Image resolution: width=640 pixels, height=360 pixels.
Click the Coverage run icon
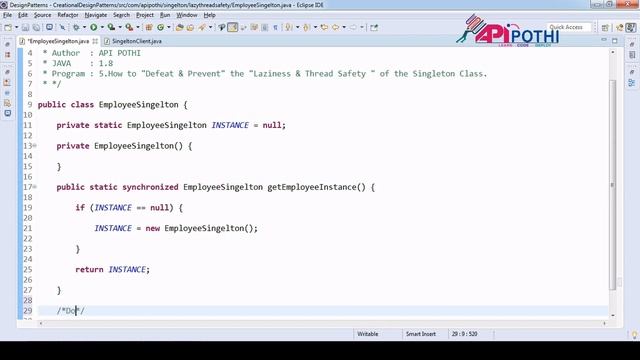click(111, 27)
